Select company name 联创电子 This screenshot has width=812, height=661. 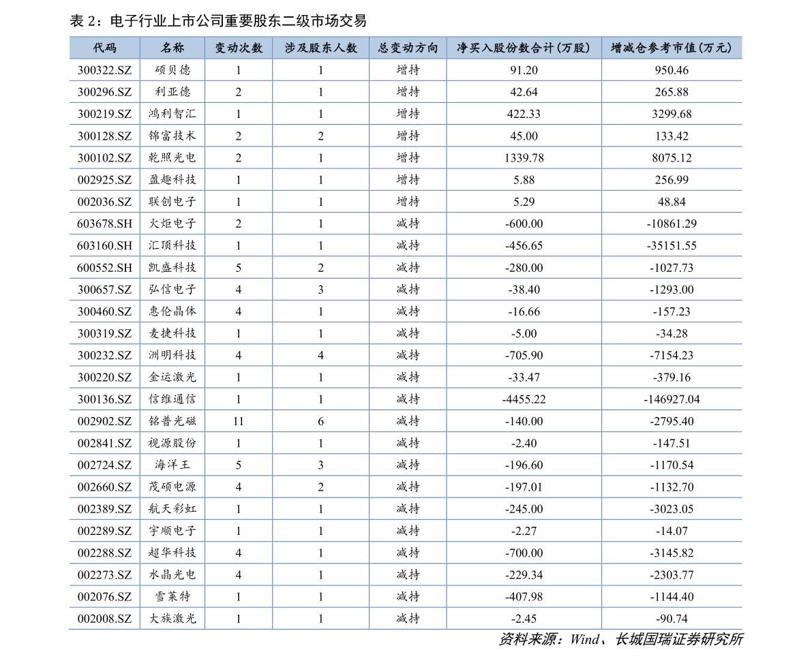172,201
